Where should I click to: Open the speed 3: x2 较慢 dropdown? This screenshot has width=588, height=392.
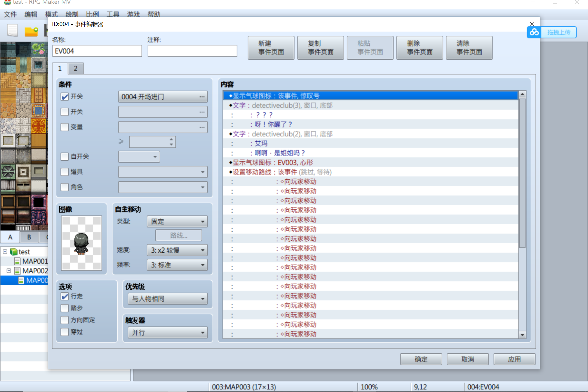(177, 250)
